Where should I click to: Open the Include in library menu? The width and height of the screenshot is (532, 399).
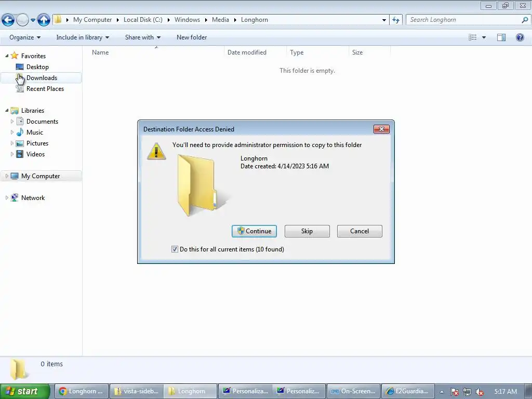83,37
